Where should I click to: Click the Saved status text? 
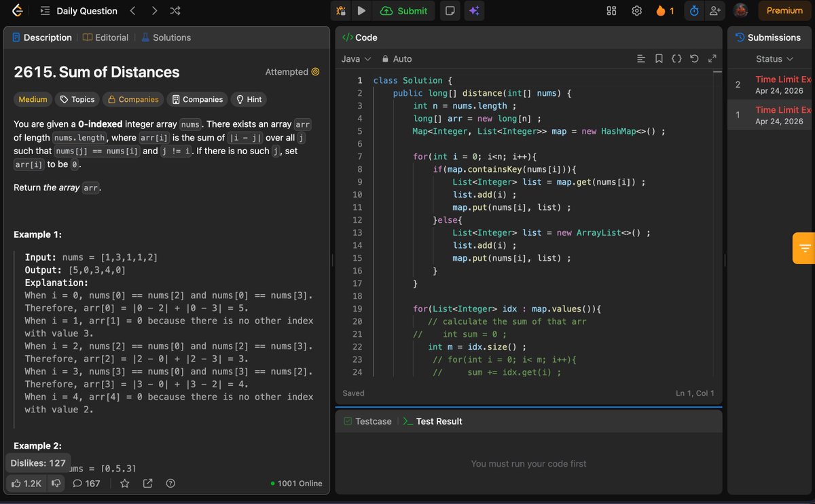point(353,393)
